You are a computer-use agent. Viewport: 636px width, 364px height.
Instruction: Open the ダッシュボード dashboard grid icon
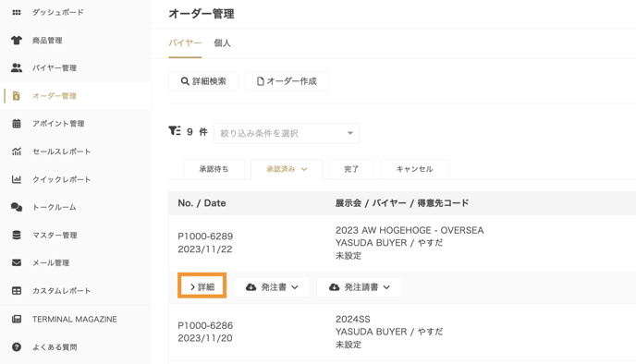pyautogui.click(x=17, y=13)
